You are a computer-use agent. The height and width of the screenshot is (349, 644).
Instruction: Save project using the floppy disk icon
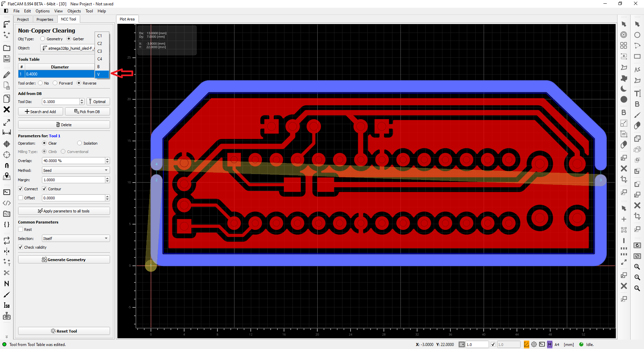click(x=7, y=59)
